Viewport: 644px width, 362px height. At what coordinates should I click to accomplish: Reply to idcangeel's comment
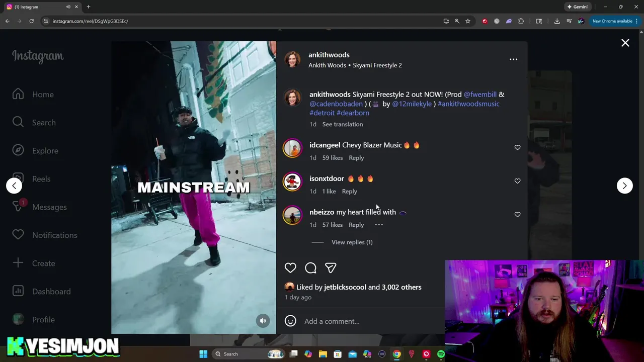pyautogui.click(x=356, y=158)
